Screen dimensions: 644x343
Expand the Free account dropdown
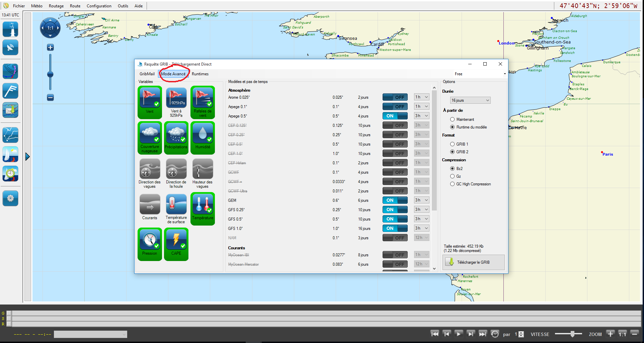(480, 74)
